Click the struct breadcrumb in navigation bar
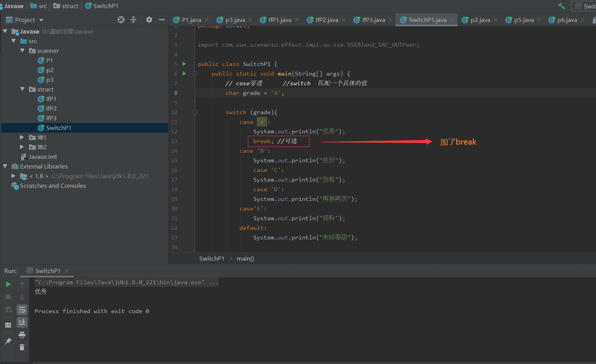Viewport: 596px width, 364px height. (70, 6)
